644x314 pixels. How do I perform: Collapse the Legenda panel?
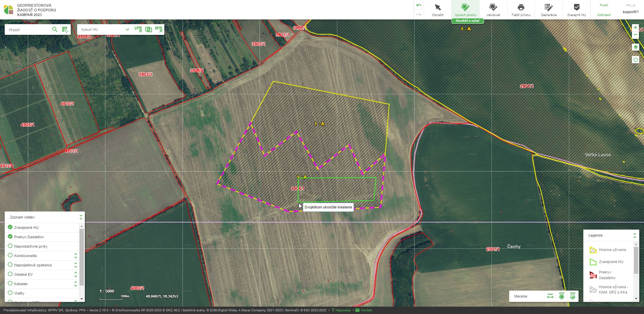(x=635, y=235)
